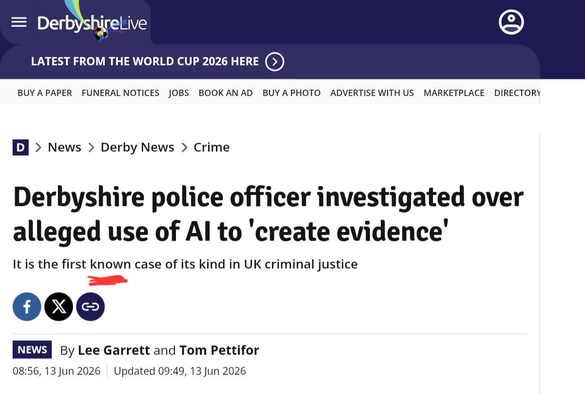Copy article link icon
The height and width of the screenshot is (394, 585).
click(x=90, y=307)
